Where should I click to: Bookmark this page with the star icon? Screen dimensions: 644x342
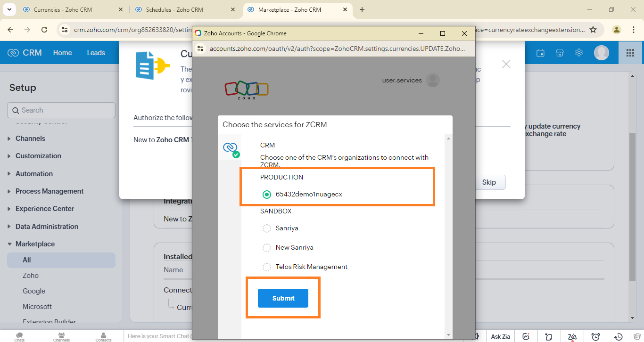(594, 30)
